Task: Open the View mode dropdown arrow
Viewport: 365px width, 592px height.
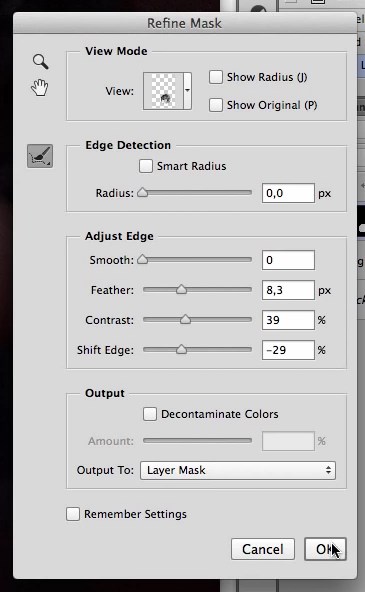Action: coord(188,91)
